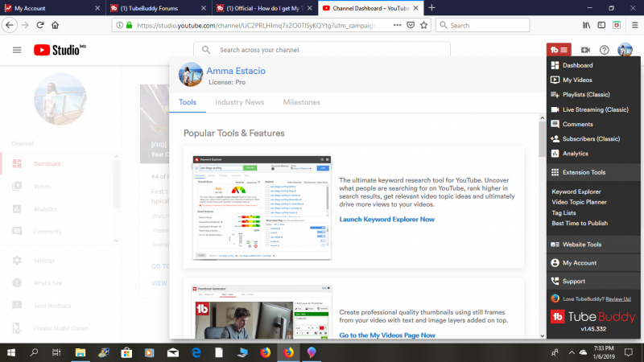
Task: Save page to Pocket icon
Action: tap(411, 25)
